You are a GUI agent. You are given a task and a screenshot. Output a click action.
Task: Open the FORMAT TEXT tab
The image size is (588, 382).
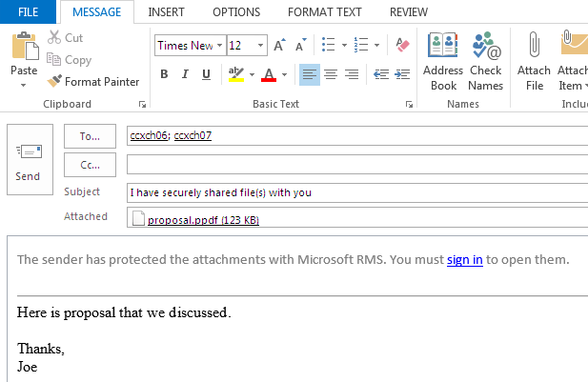pos(323,11)
